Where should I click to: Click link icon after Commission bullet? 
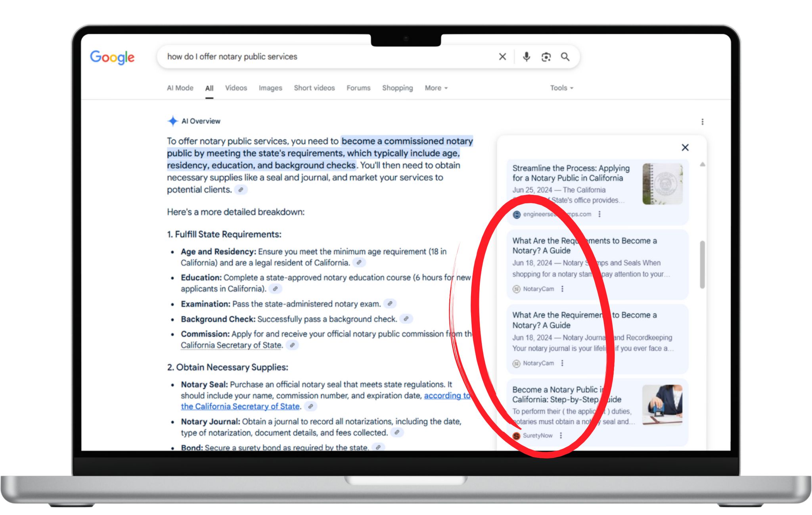(x=292, y=345)
